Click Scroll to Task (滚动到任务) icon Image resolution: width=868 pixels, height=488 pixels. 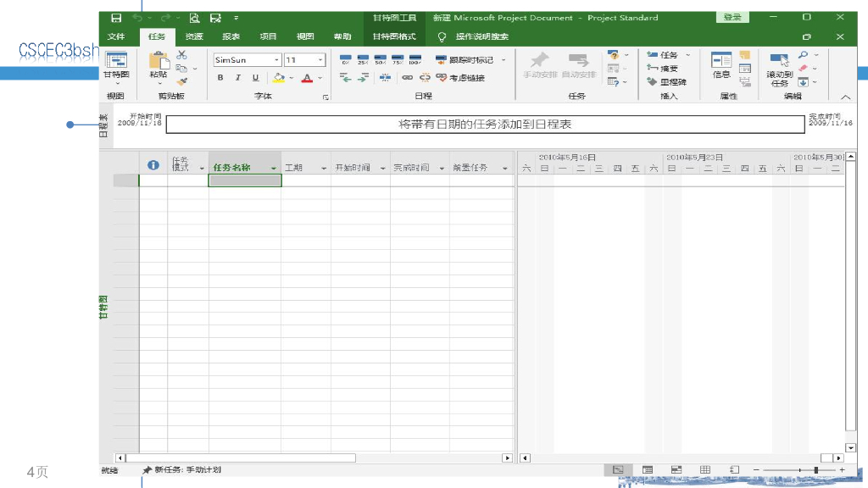click(779, 68)
